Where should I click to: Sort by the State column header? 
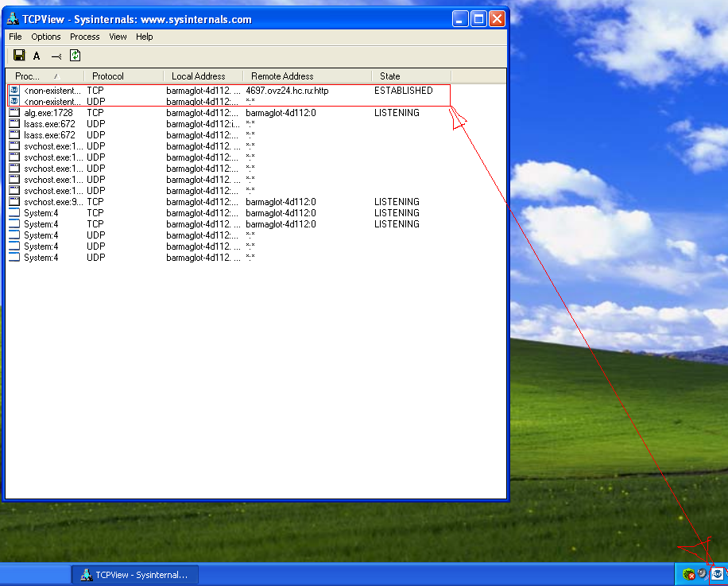(x=412, y=76)
